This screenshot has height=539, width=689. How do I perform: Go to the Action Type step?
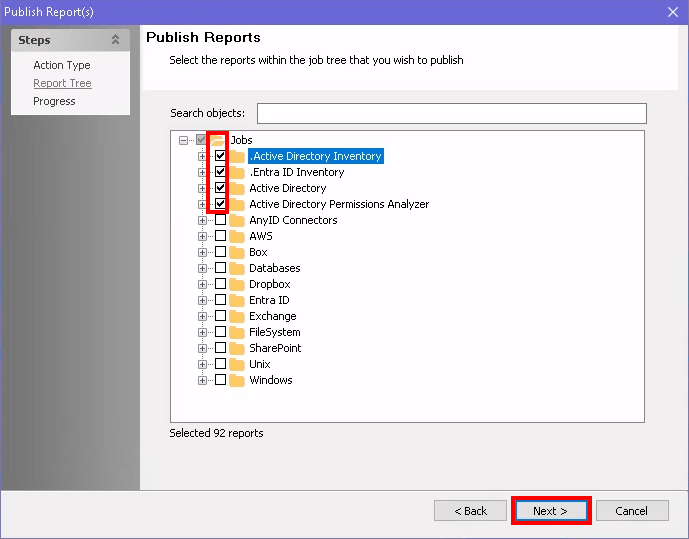(x=62, y=65)
